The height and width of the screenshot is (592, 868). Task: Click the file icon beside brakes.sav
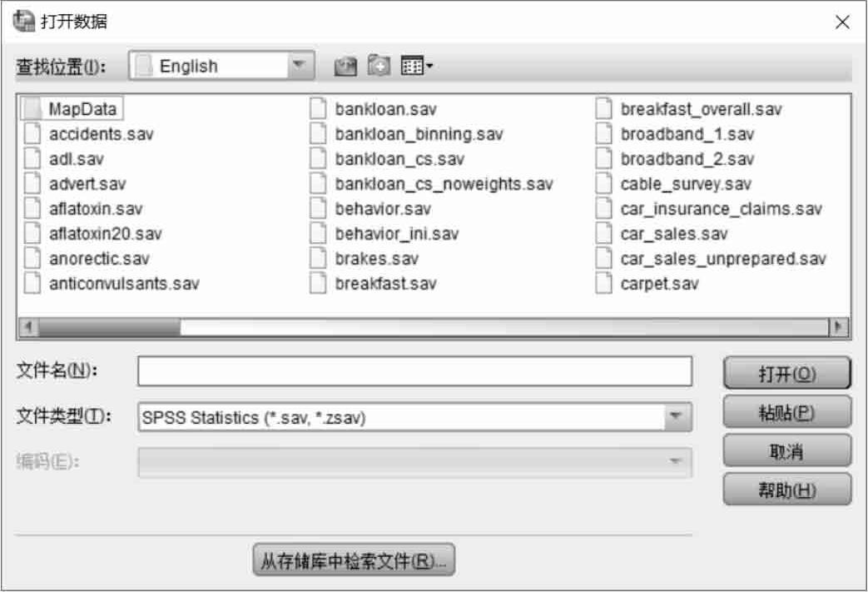tap(318, 259)
